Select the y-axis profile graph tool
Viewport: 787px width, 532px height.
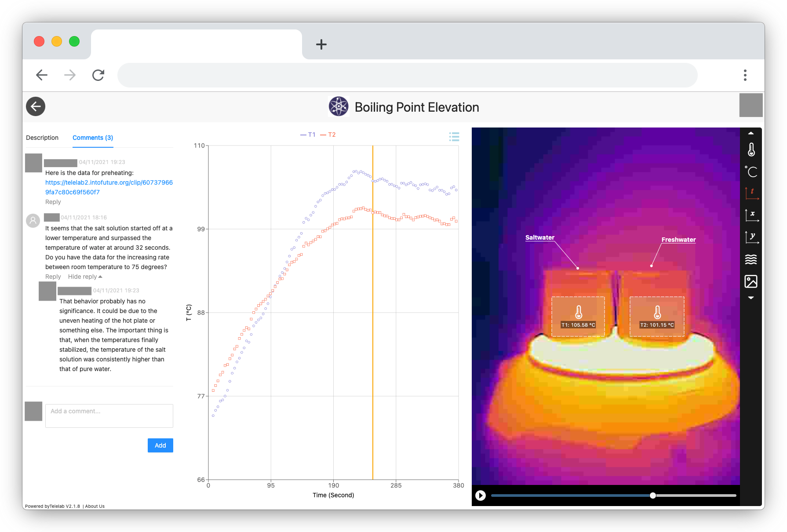click(x=751, y=237)
